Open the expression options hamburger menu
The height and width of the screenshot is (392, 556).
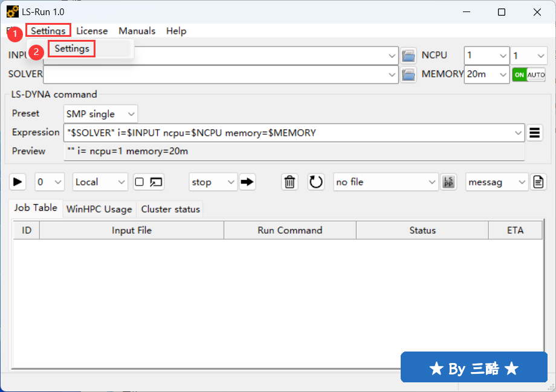pos(534,132)
